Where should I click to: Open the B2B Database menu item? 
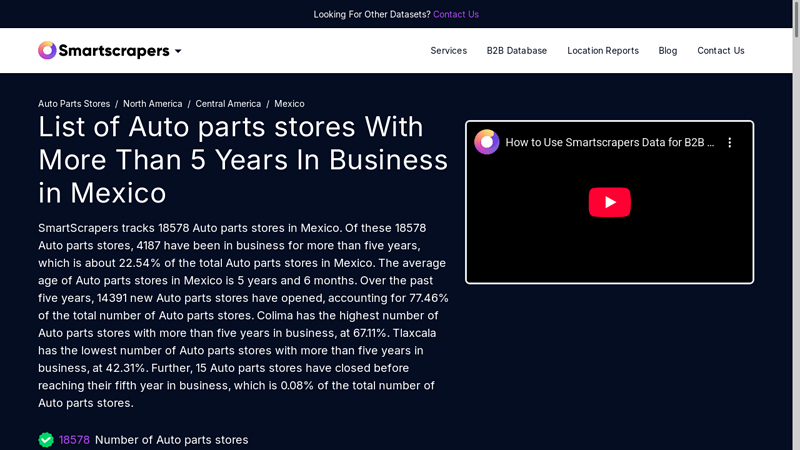(516, 51)
